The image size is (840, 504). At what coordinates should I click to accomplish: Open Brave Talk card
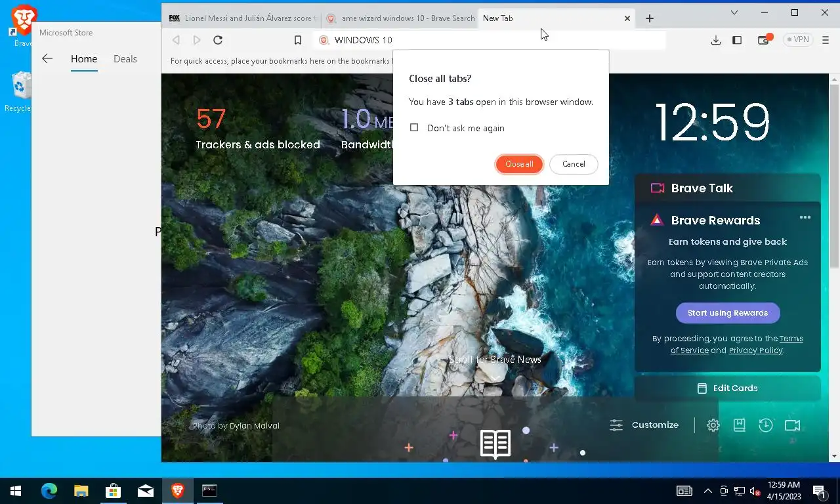point(727,188)
